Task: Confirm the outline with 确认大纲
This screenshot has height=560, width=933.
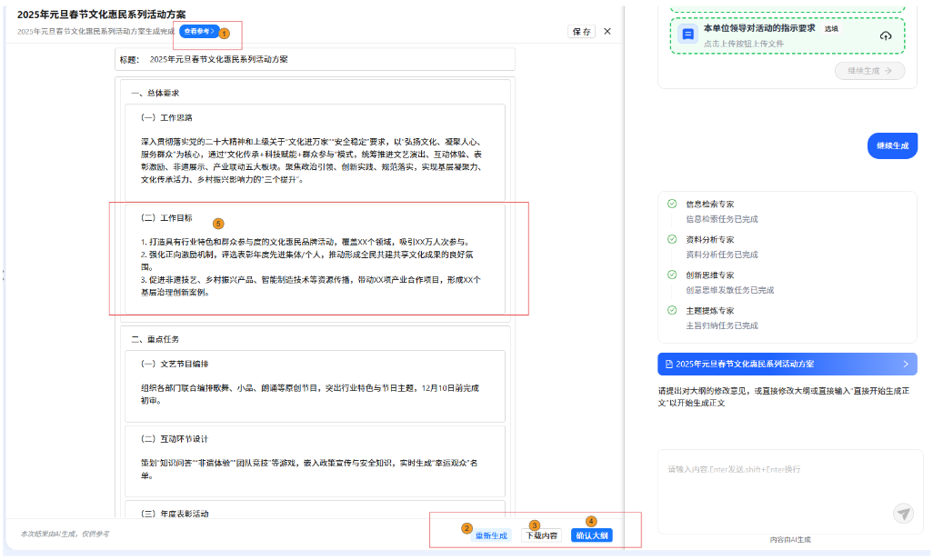Action: tap(591, 535)
